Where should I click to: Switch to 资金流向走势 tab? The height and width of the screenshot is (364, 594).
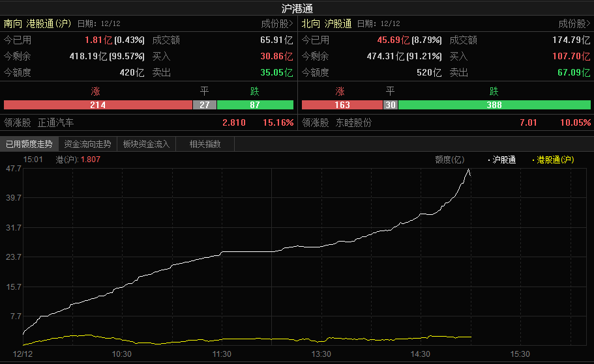[87, 144]
